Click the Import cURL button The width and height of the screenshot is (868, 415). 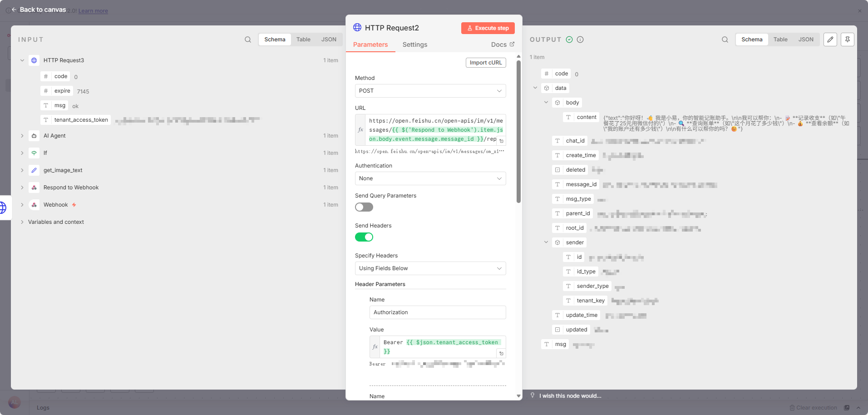[x=485, y=63]
